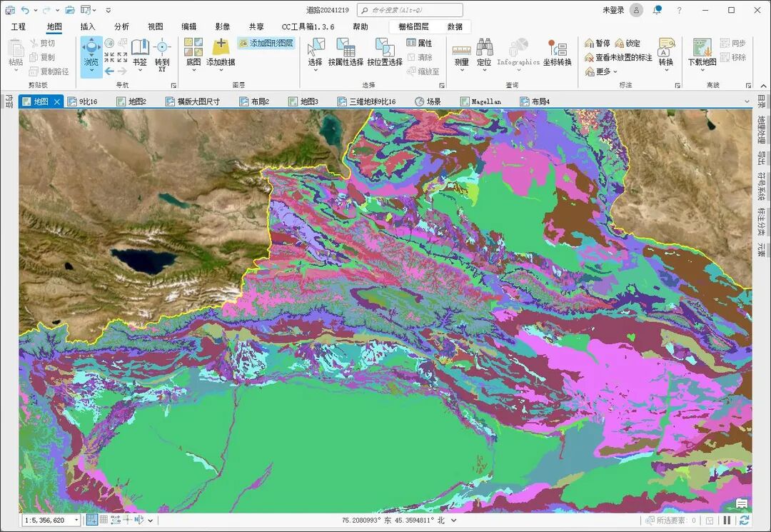Open the 符号系统 symbology side panel
The width and height of the screenshot is (771, 532).
tap(761, 186)
